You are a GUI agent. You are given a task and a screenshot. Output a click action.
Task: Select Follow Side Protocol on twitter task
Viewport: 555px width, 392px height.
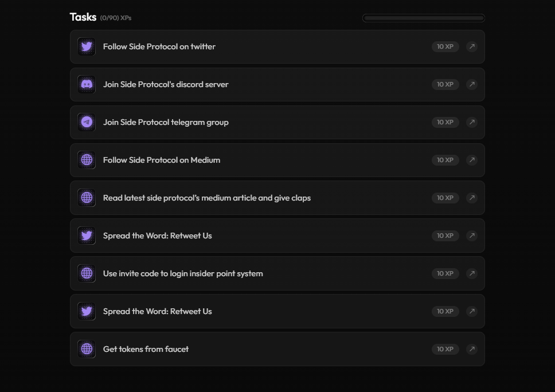click(277, 46)
